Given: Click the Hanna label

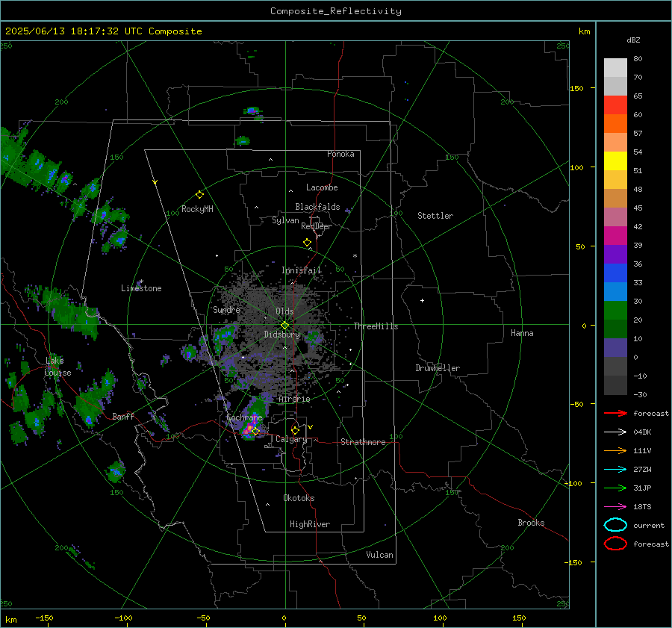Looking at the screenshot, I should [x=522, y=333].
